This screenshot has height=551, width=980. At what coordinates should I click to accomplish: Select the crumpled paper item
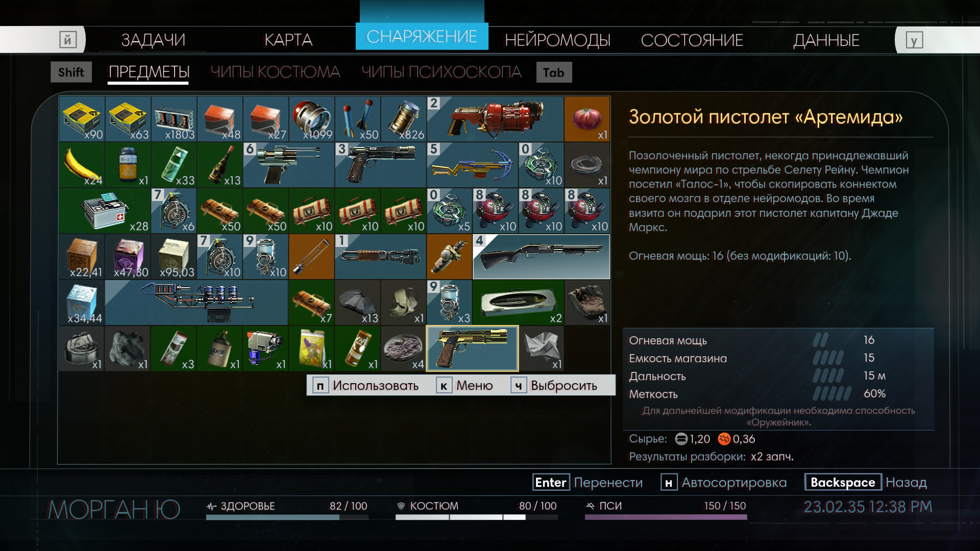coord(541,348)
